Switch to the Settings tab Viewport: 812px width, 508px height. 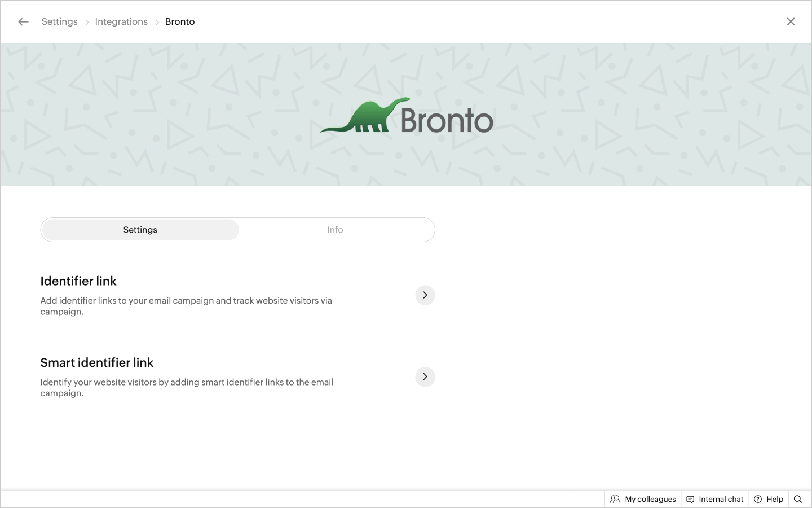[x=140, y=230]
